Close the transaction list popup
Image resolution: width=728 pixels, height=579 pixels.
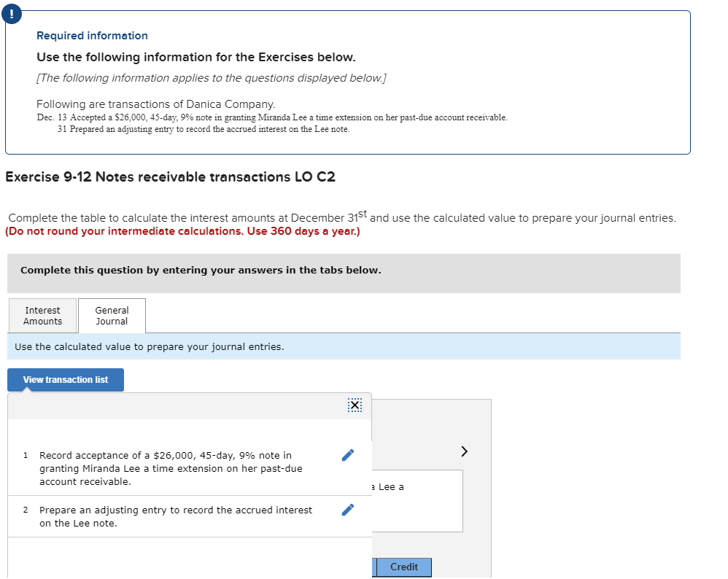(x=355, y=405)
